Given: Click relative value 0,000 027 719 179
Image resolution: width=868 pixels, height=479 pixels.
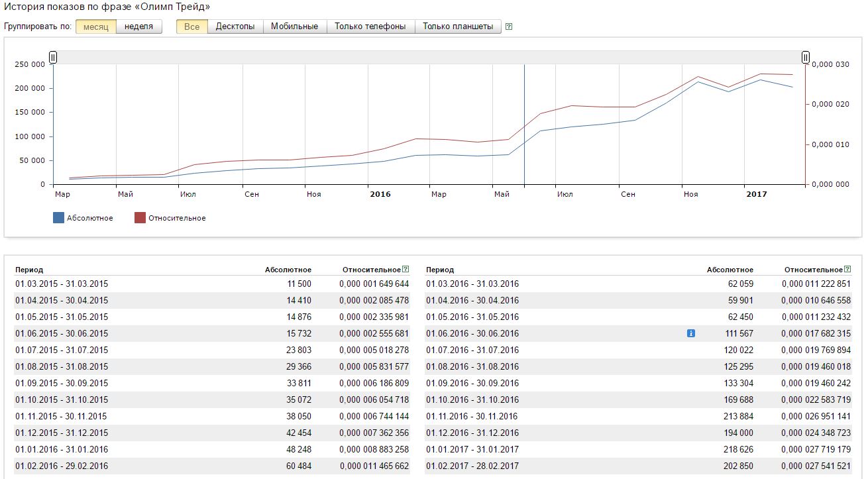Looking at the screenshot, I should (816, 449).
